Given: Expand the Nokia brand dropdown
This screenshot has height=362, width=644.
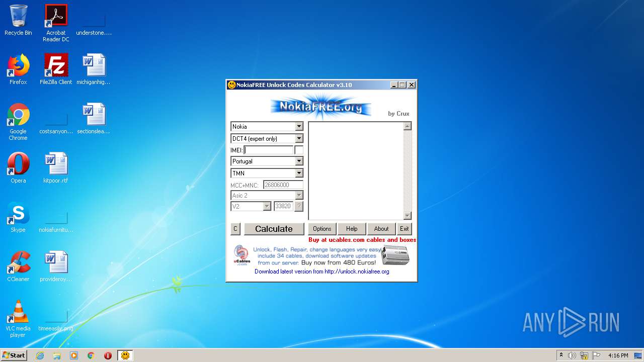Looking at the screenshot, I should [299, 127].
